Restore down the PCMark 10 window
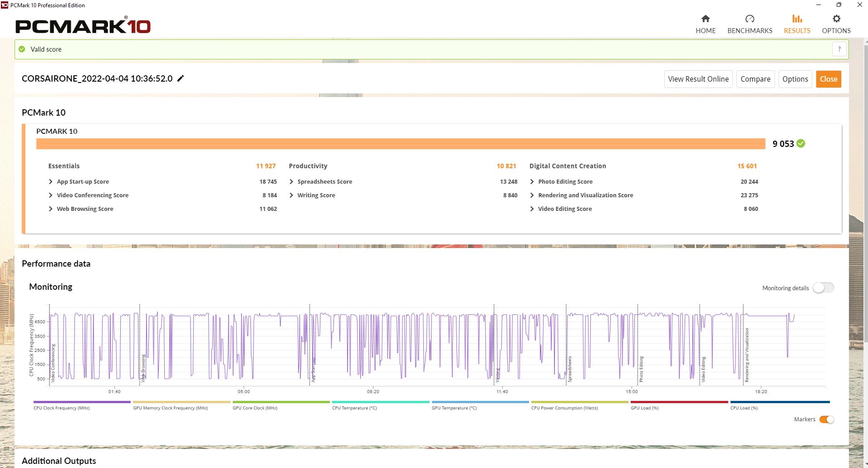This screenshot has width=868, height=468. coord(839,5)
